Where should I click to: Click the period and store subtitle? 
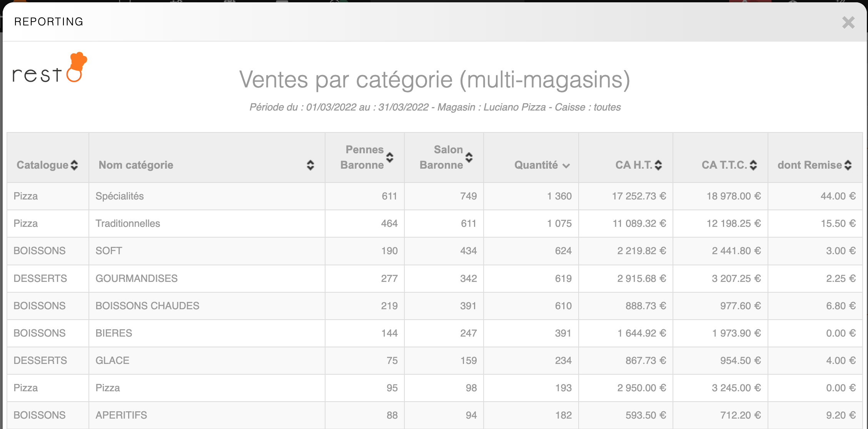click(x=435, y=107)
